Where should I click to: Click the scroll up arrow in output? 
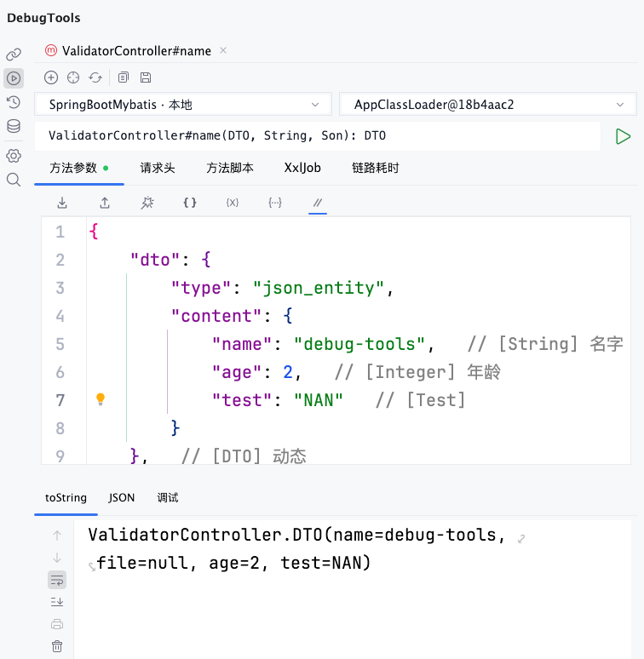pos(57,536)
